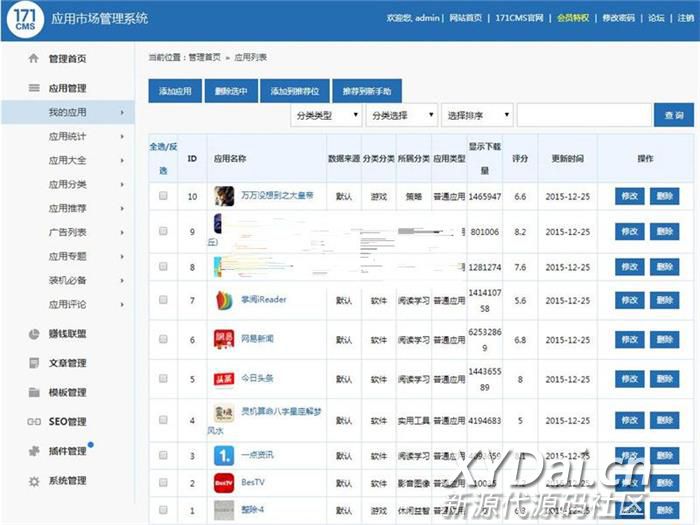Open the 选择排序 dropdown
The width and height of the screenshot is (700, 525).
click(x=477, y=115)
